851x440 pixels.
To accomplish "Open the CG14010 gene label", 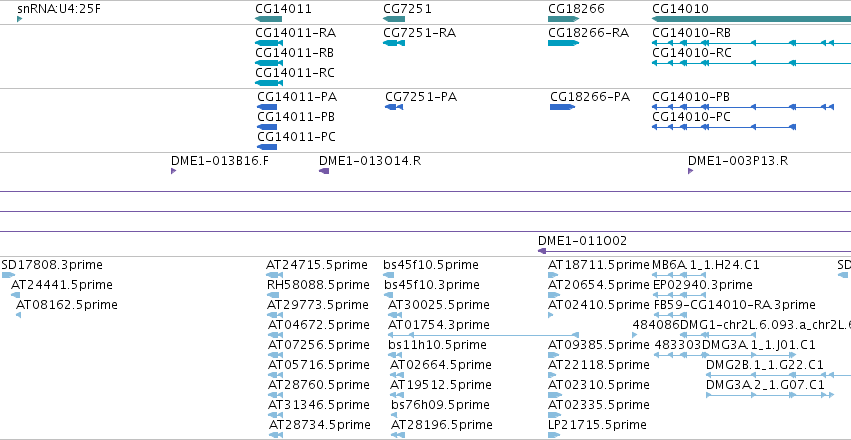I will (680, 9).
